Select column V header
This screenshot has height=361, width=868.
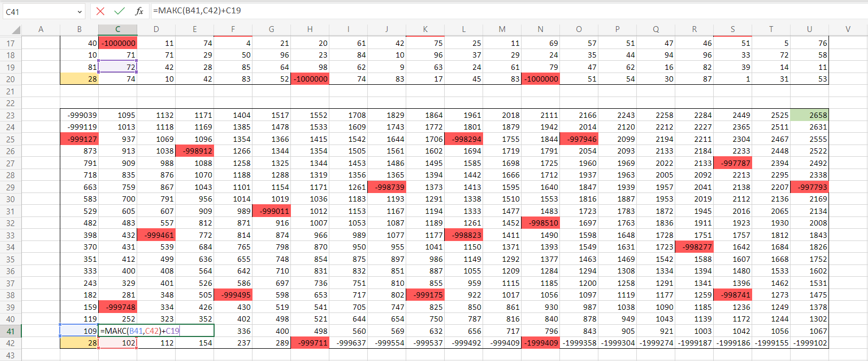[x=848, y=29]
